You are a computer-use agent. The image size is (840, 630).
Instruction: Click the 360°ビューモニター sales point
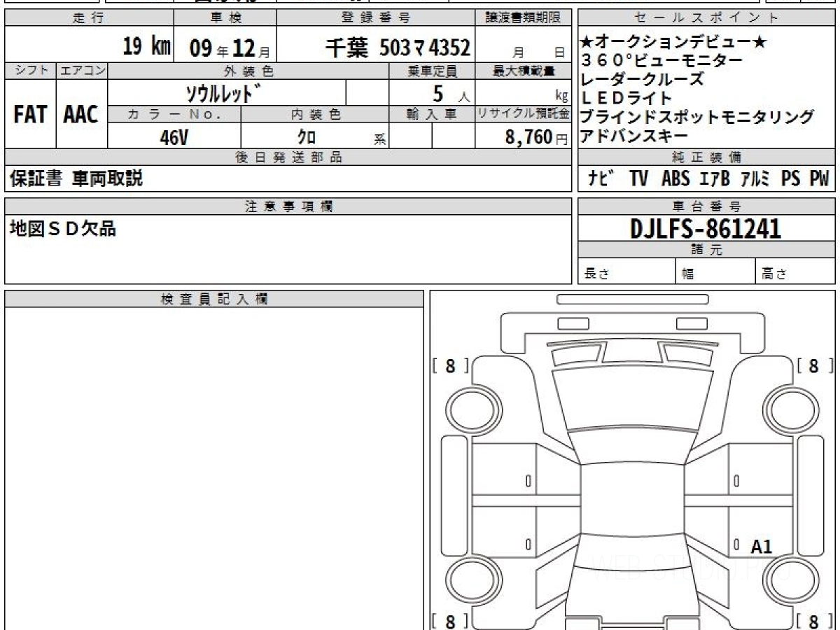[x=662, y=60]
